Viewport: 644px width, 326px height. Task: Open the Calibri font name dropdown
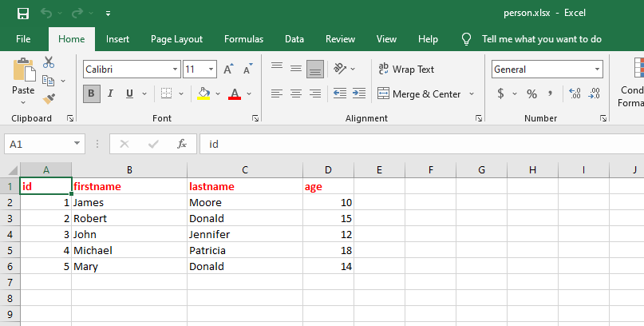coord(176,70)
